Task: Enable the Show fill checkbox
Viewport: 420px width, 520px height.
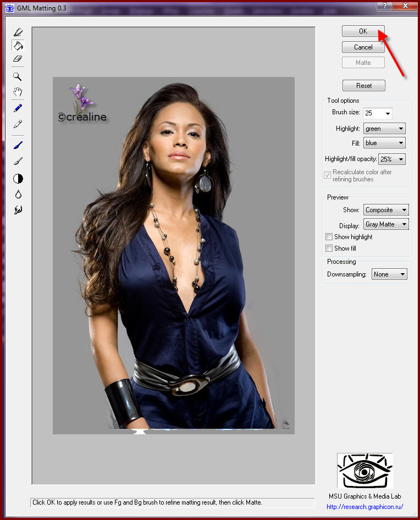Action: coord(329,248)
